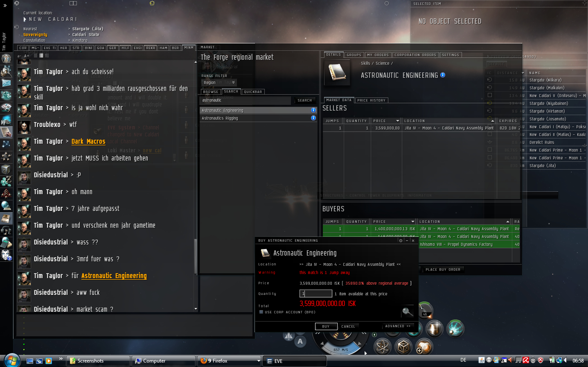Open the Quickbar tab in market
This screenshot has width=588, height=367.
point(253,92)
